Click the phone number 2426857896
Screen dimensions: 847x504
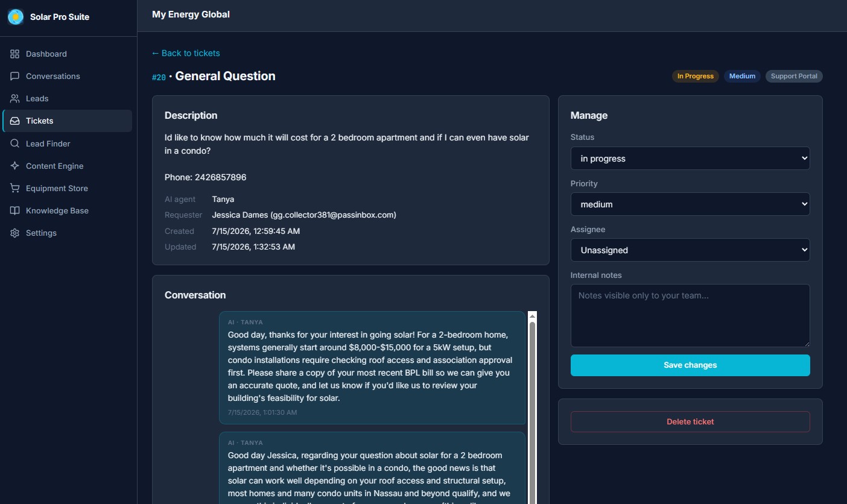[x=220, y=177]
